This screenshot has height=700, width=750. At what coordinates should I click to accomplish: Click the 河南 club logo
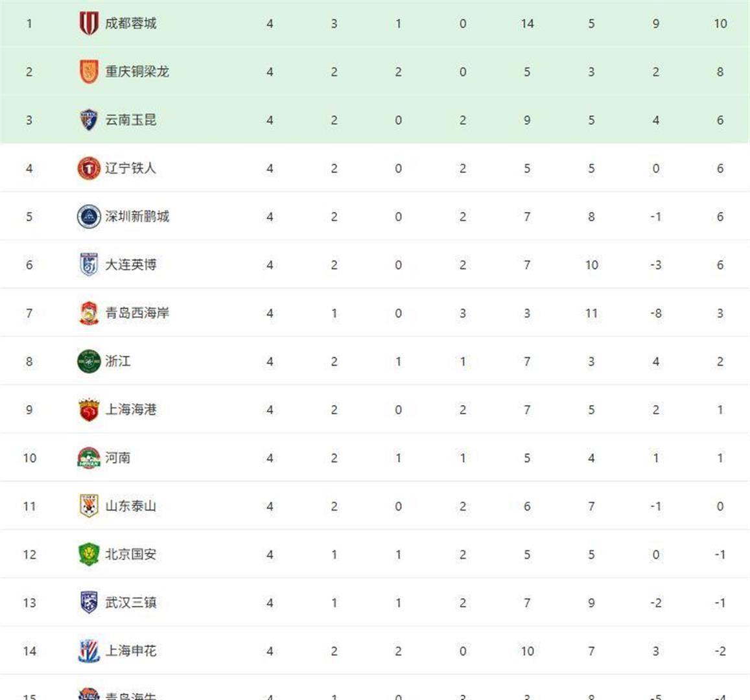(x=89, y=458)
